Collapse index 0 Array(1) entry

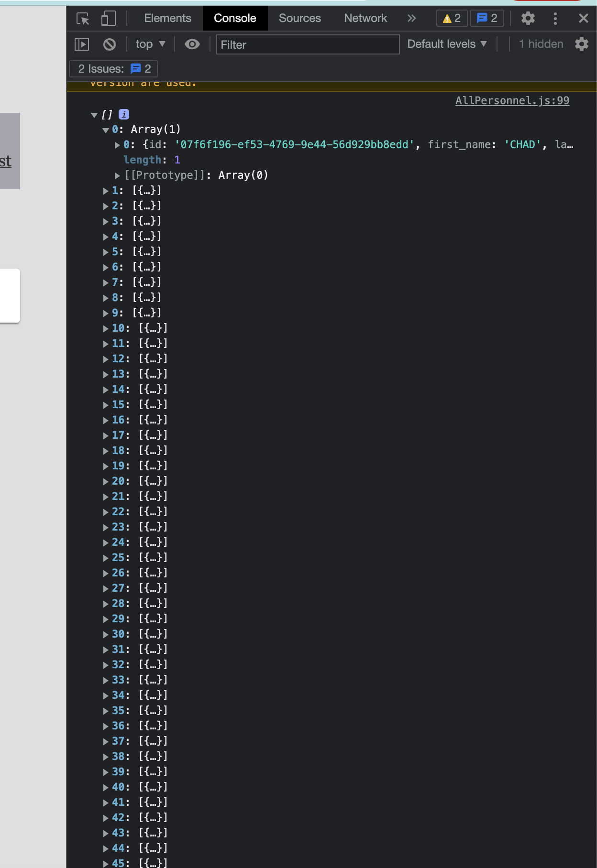point(106,130)
